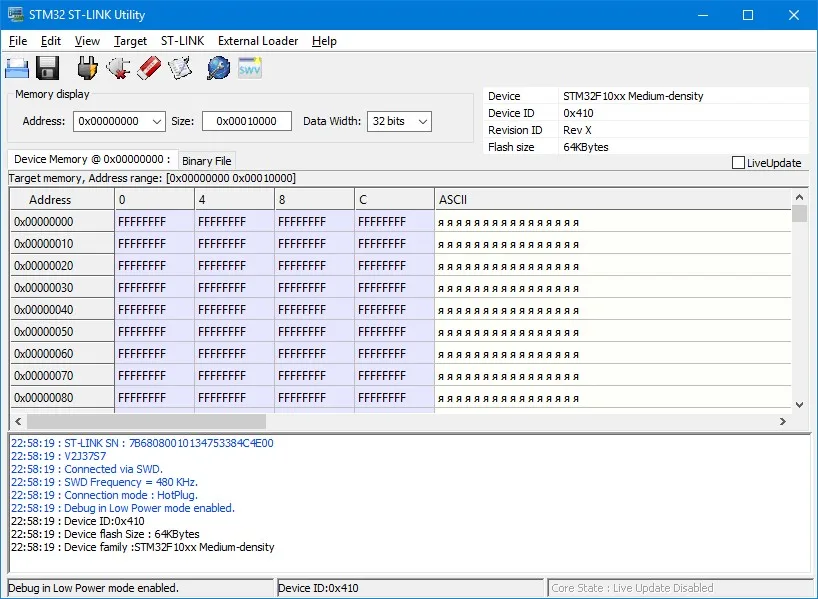The width and height of the screenshot is (818, 599).
Task: Click the Save file floppy icon
Action: pyautogui.click(x=48, y=68)
